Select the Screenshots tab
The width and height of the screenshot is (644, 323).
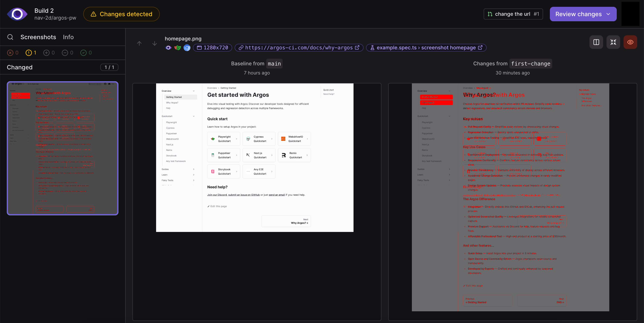[38, 37]
